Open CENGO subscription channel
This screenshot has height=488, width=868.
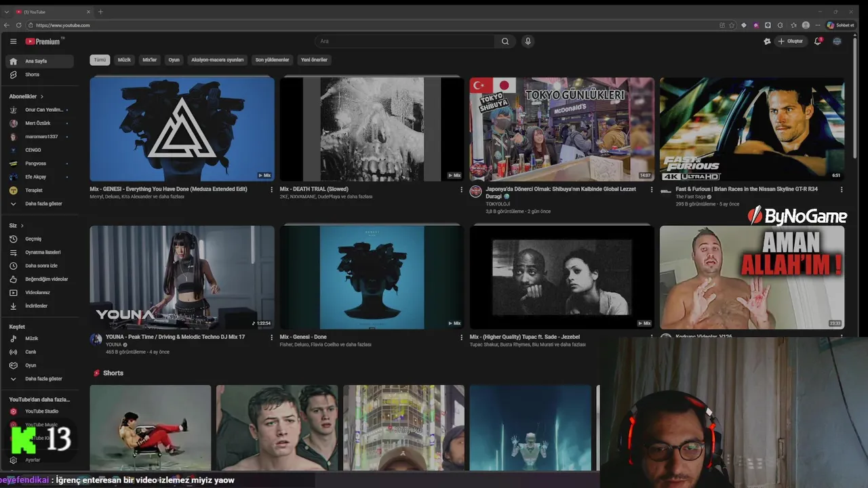click(41, 150)
